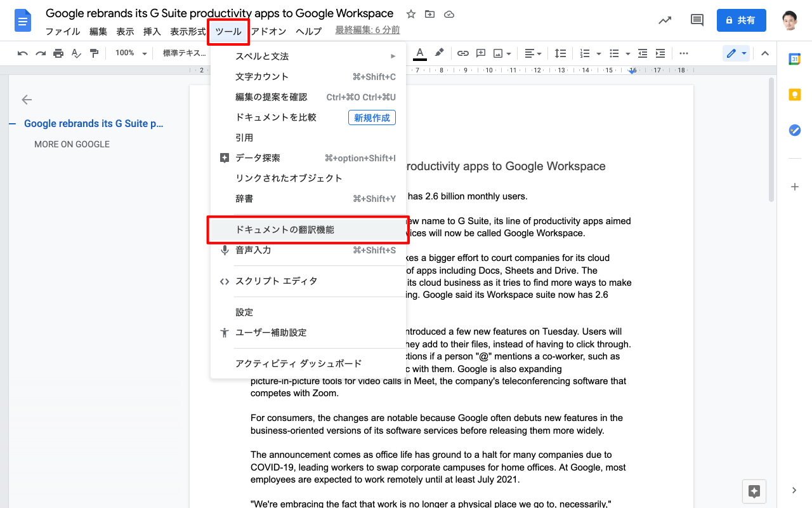The height and width of the screenshot is (508, 812).
Task: Open the ヘルプ menu
Action: (x=308, y=31)
